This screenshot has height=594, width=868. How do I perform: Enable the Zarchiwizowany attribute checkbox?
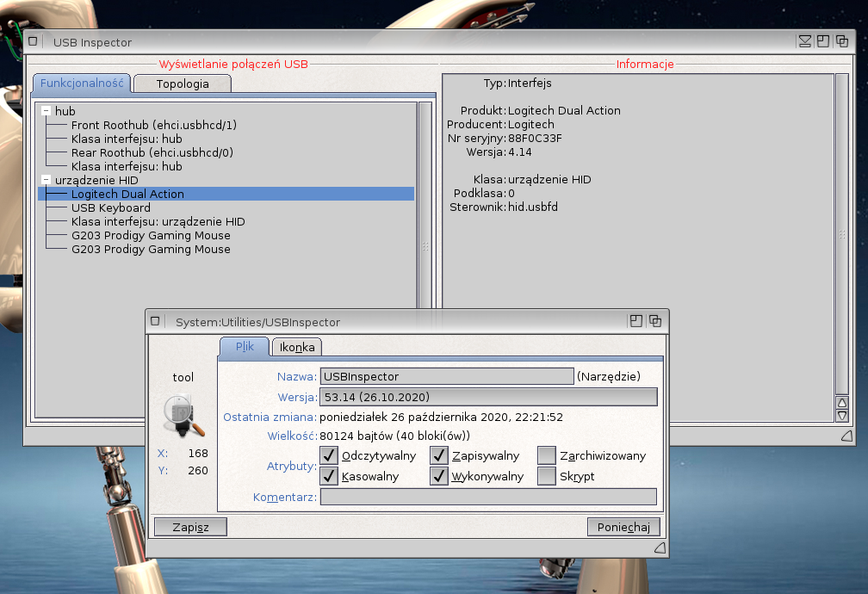547,455
